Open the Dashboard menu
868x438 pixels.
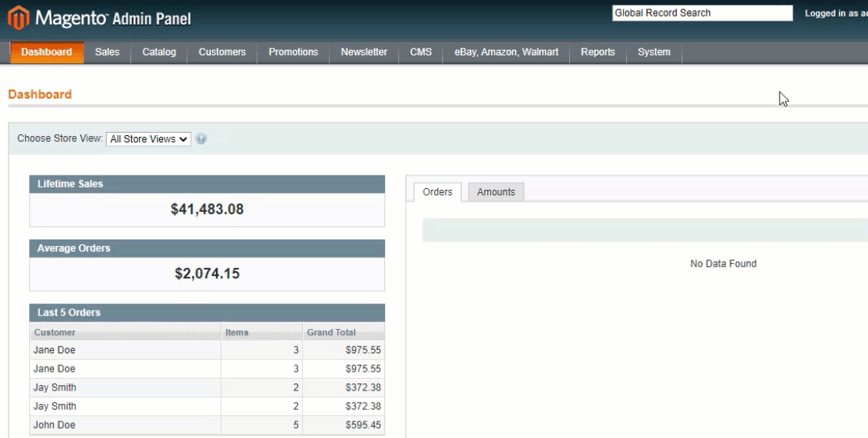click(47, 52)
